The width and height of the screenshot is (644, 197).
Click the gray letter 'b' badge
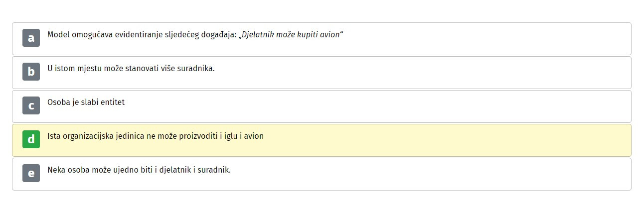pyautogui.click(x=31, y=72)
